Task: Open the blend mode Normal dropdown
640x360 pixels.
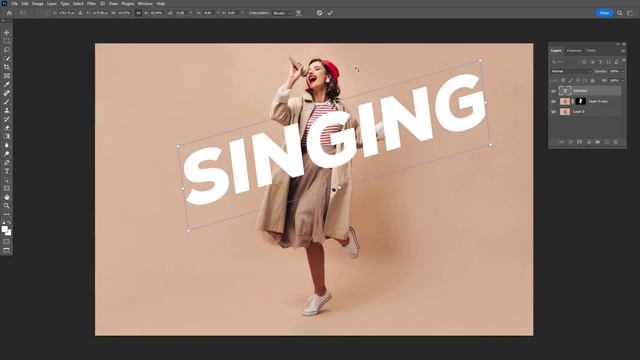Action: [571, 71]
